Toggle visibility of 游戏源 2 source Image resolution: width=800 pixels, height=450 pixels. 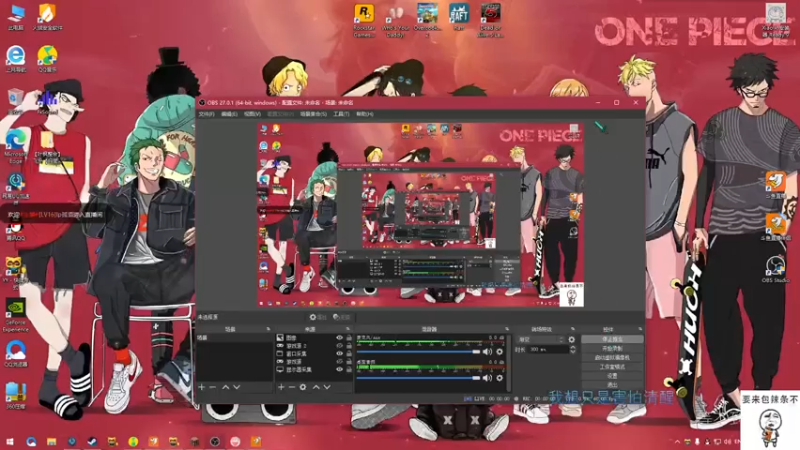339,346
